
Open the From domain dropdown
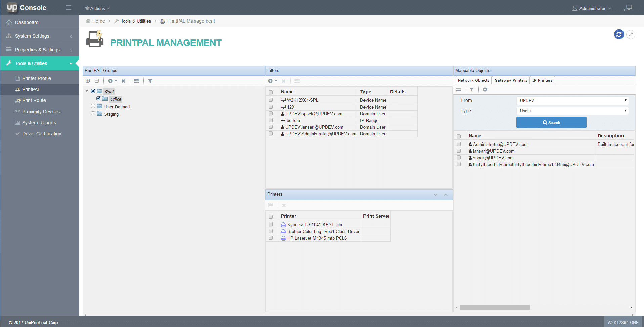[572, 100]
